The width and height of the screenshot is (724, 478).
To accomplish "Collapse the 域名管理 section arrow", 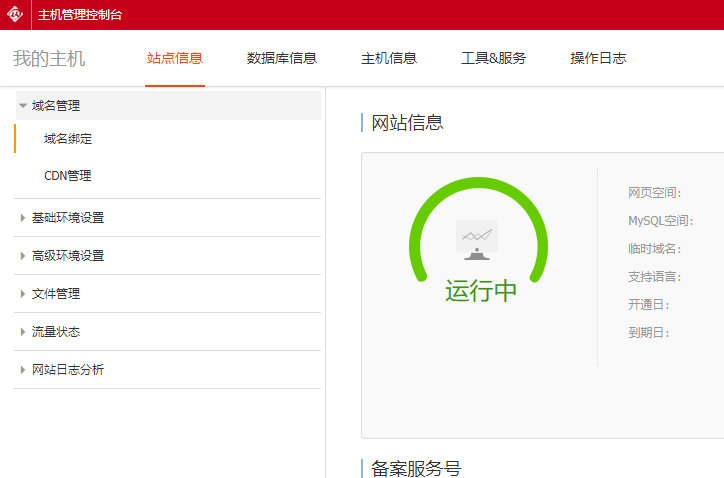I will tap(23, 106).
